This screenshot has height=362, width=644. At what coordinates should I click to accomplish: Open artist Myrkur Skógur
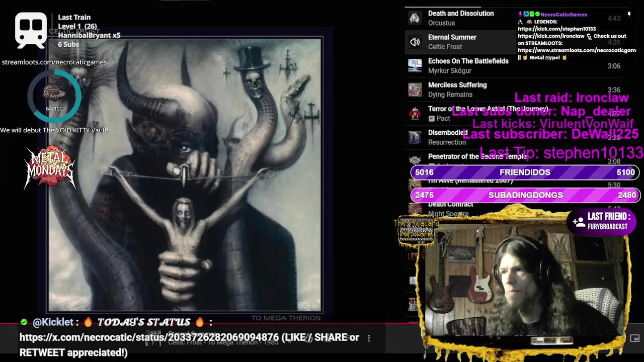pos(449,71)
